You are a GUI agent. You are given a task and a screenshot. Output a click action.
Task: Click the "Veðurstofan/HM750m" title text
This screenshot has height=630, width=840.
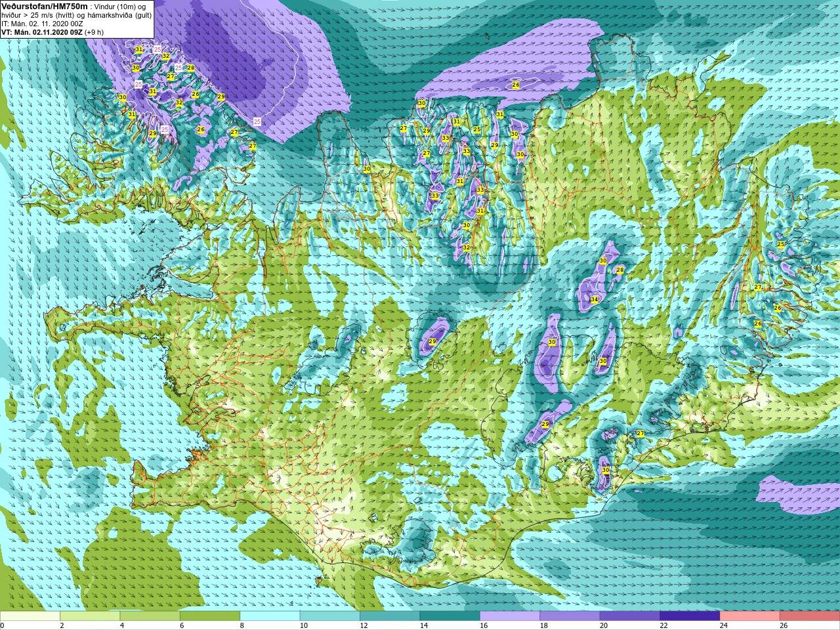44,6
